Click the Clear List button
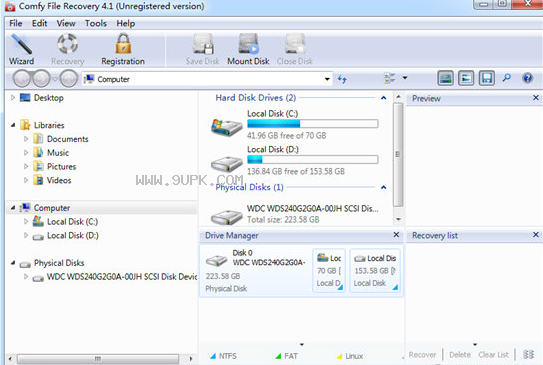543x365 pixels. [493, 355]
